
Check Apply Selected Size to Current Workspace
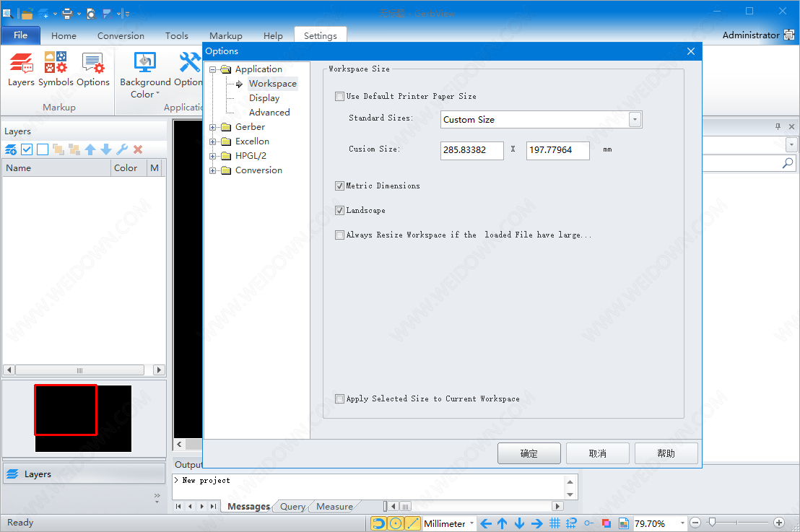point(340,398)
